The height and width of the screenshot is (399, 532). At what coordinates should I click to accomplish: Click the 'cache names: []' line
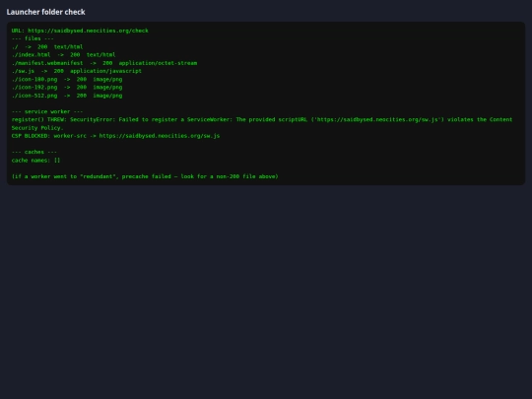(35, 161)
